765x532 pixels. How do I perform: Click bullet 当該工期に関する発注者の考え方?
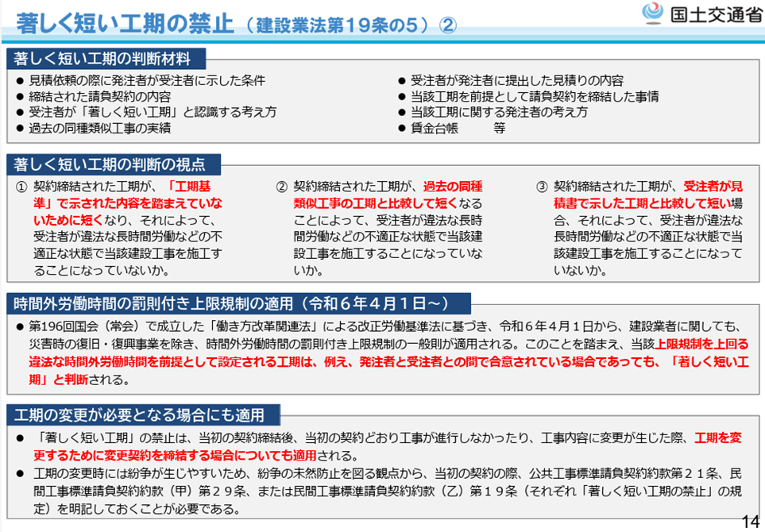point(499,112)
